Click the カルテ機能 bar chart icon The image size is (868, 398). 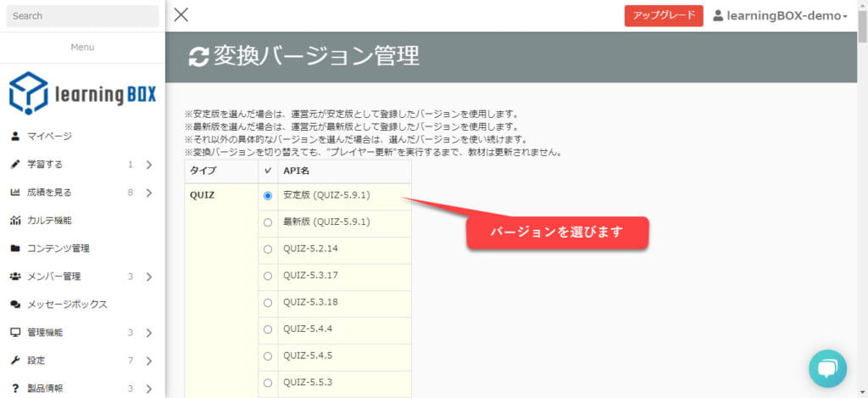click(15, 220)
